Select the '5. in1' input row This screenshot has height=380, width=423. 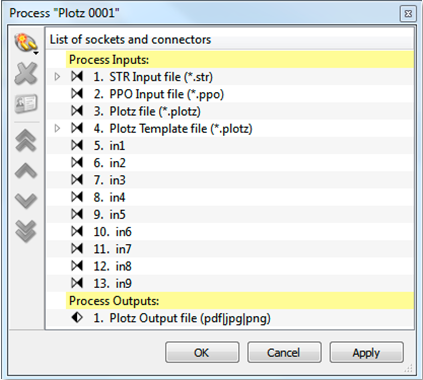click(230, 146)
